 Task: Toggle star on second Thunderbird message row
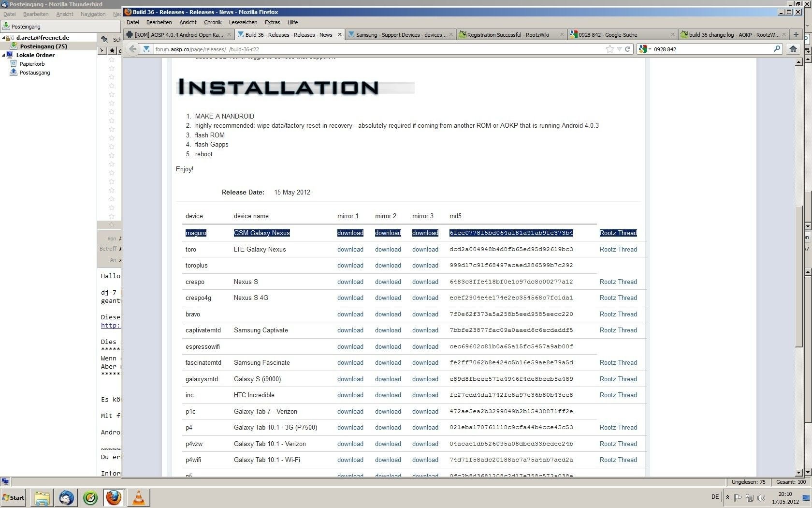point(112,68)
